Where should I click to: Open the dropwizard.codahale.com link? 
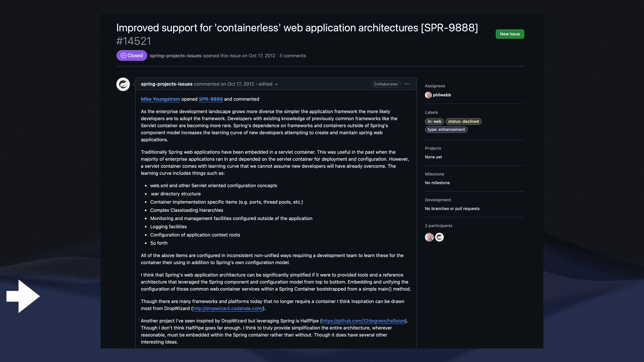coord(227,308)
